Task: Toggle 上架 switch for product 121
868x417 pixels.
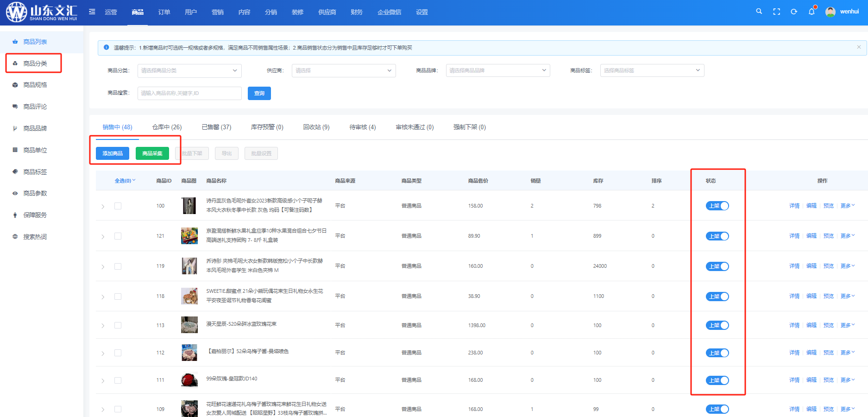Action: point(717,236)
